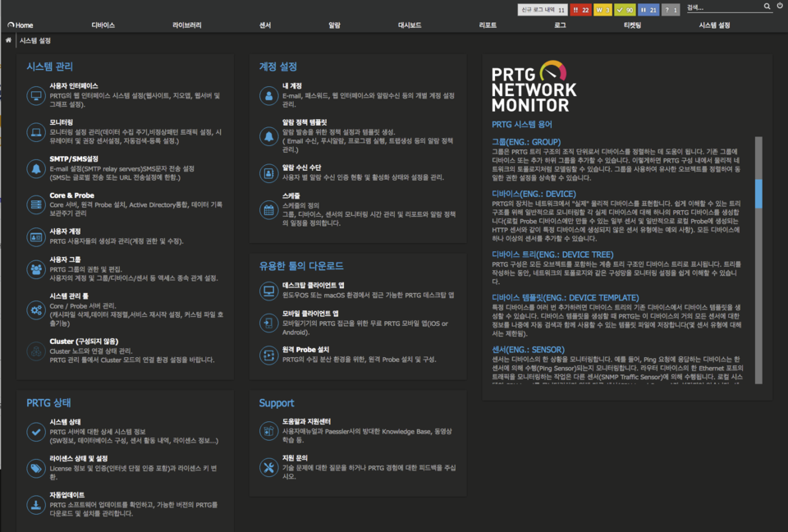Open the 리포트 menu

coord(488,25)
